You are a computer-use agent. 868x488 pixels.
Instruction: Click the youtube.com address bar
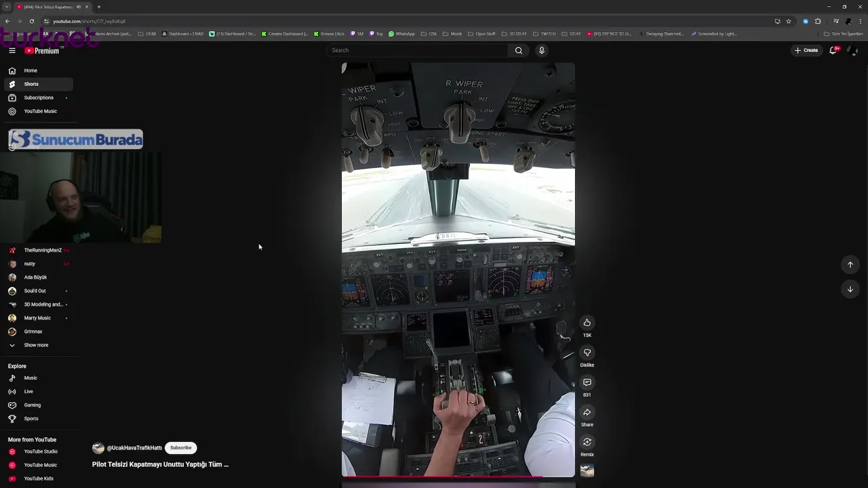tap(407, 21)
